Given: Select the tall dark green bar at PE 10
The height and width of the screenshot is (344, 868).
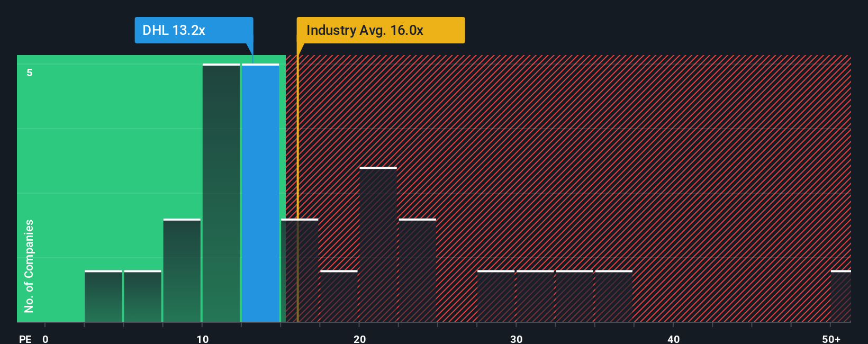Looking at the screenshot, I should (x=221, y=193).
